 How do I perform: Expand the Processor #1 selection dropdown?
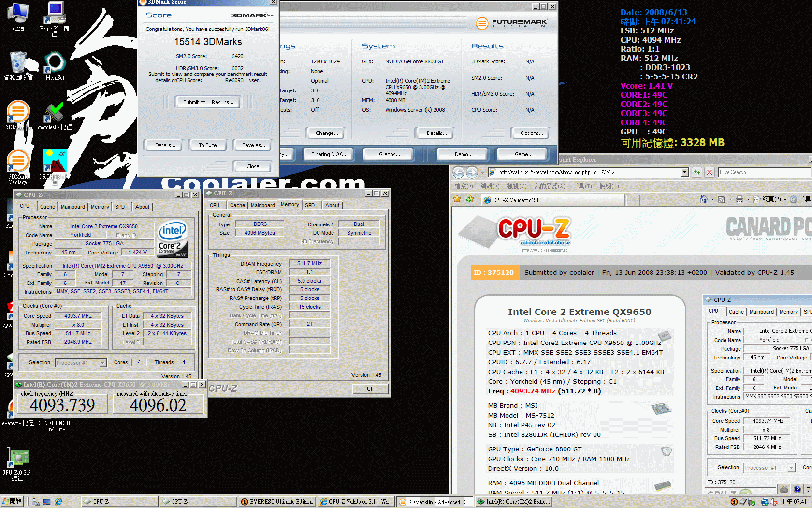coord(102,363)
